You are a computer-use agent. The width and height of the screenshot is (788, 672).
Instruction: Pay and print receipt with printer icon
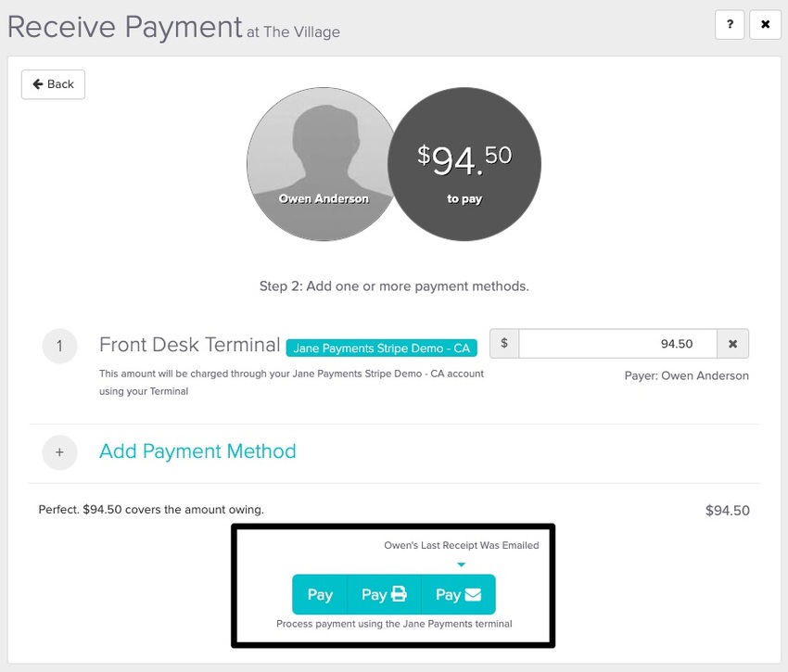click(384, 594)
